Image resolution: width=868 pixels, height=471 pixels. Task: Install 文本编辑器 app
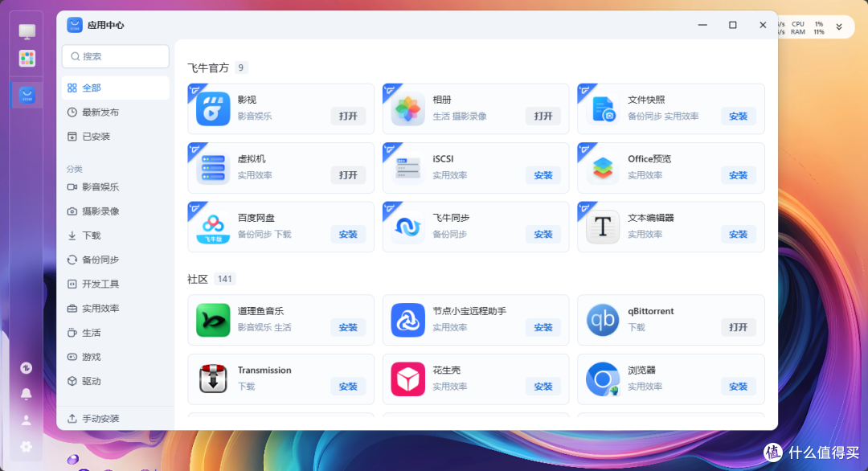(738, 235)
